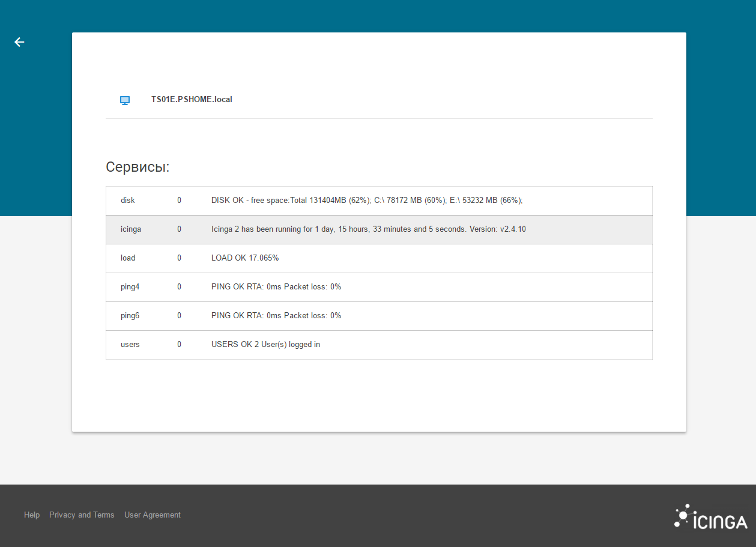This screenshot has width=756, height=547.
Task: Click the Icinga logo in footer
Action: [x=710, y=516]
